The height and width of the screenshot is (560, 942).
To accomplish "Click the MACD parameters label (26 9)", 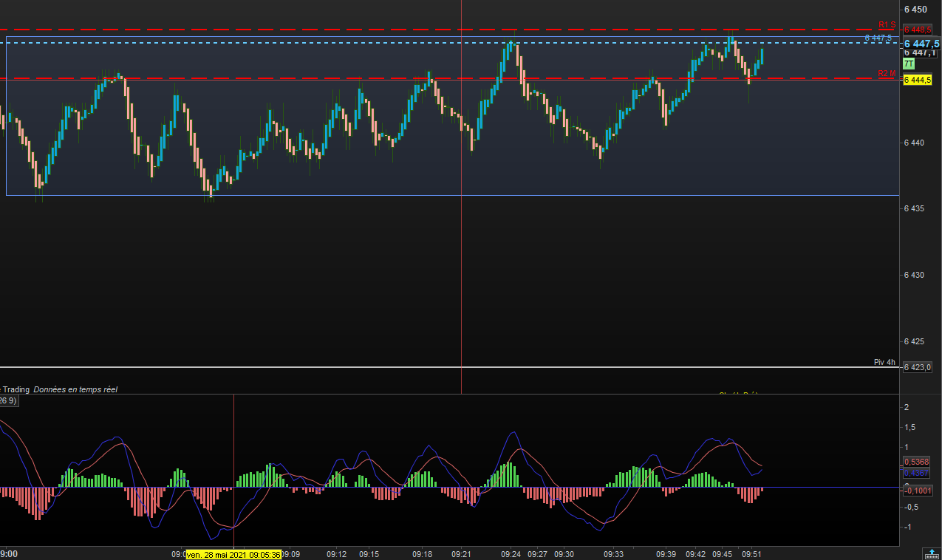I will (9, 401).
